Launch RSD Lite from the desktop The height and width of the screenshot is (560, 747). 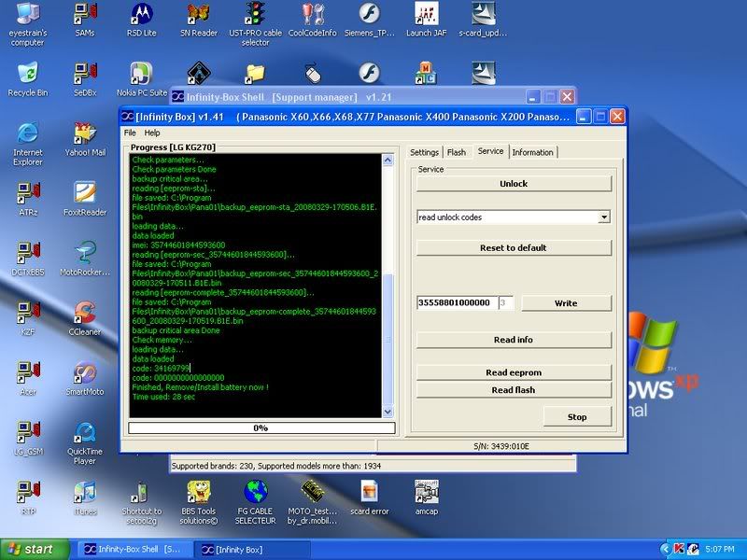[x=142, y=20]
